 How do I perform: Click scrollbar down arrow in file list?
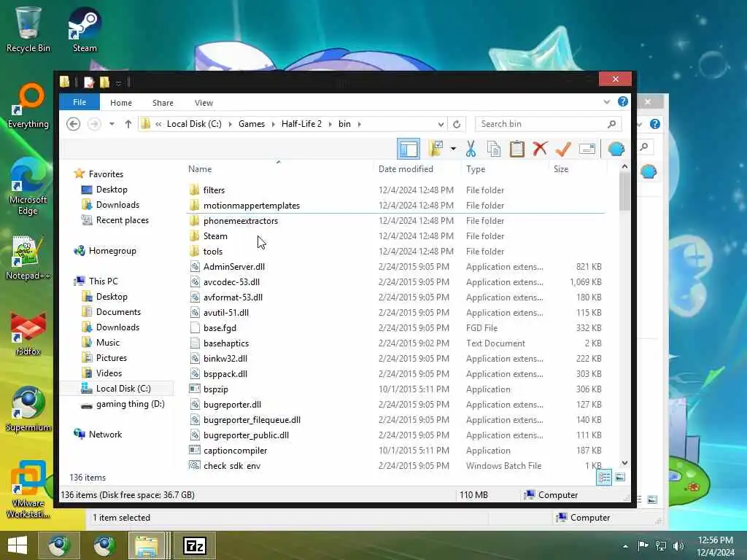[624, 463]
